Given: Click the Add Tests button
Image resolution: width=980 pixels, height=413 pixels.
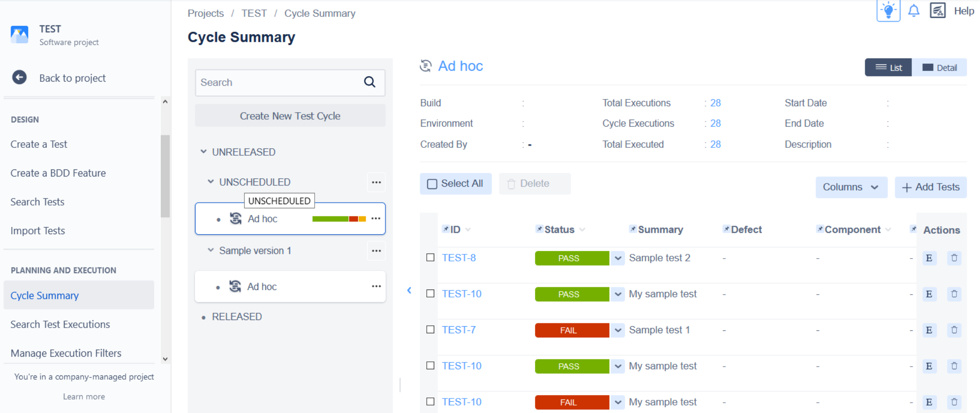Looking at the screenshot, I should click(930, 187).
